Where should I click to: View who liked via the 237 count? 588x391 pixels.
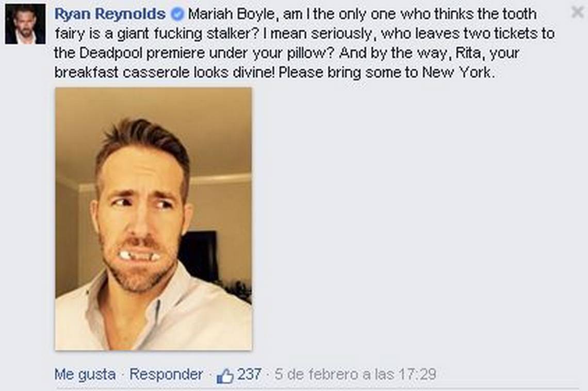click(x=249, y=374)
